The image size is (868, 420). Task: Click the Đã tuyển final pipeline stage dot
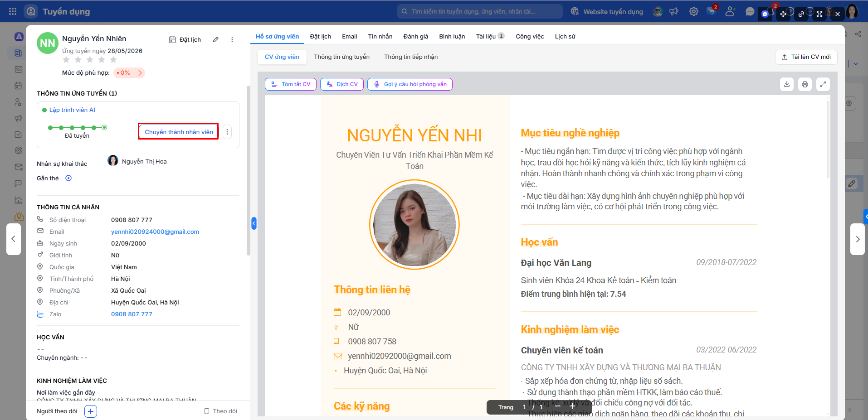(104, 127)
